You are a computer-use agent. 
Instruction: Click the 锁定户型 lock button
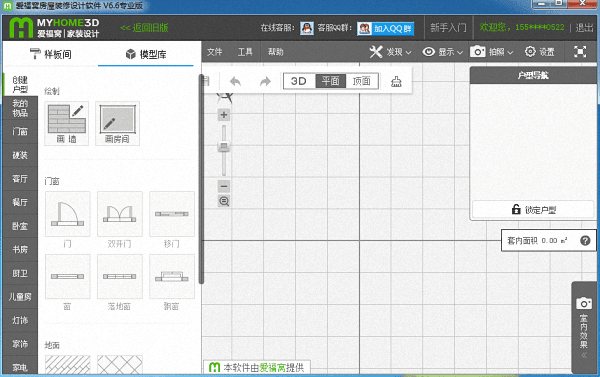pyautogui.click(x=533, y=210)
